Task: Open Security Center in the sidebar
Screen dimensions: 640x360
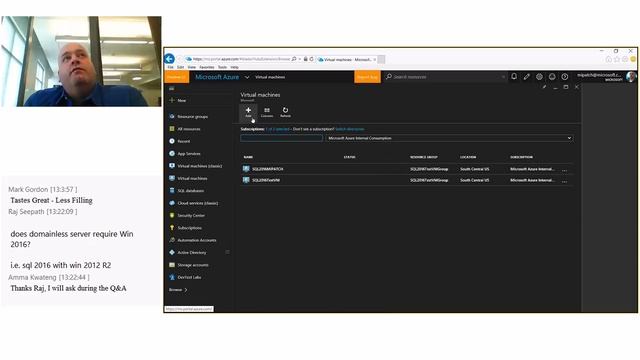Action: point(187,216)
